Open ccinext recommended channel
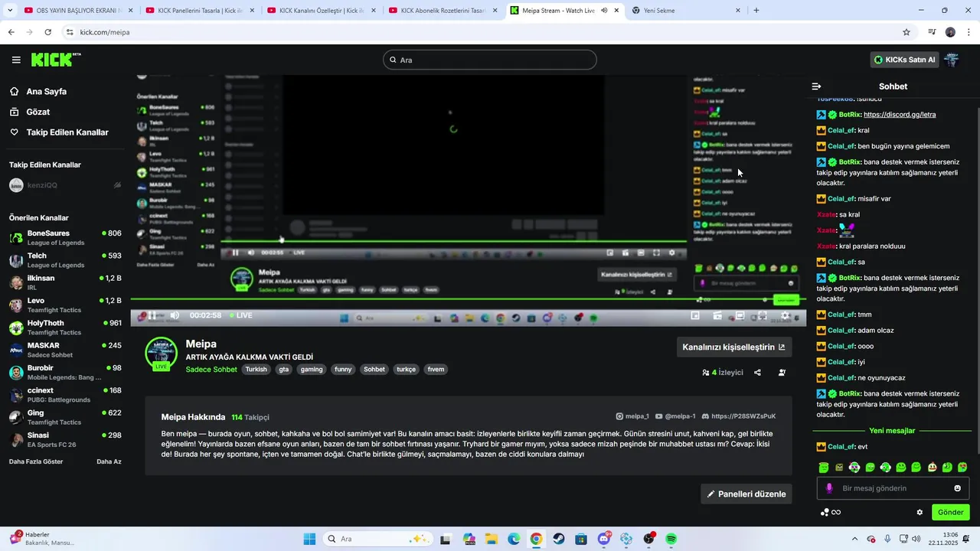 pos(65,395)
